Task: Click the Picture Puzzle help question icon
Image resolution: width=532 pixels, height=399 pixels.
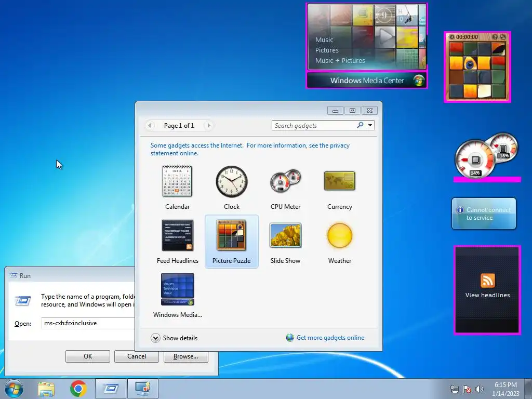Action: coord(495,37)
